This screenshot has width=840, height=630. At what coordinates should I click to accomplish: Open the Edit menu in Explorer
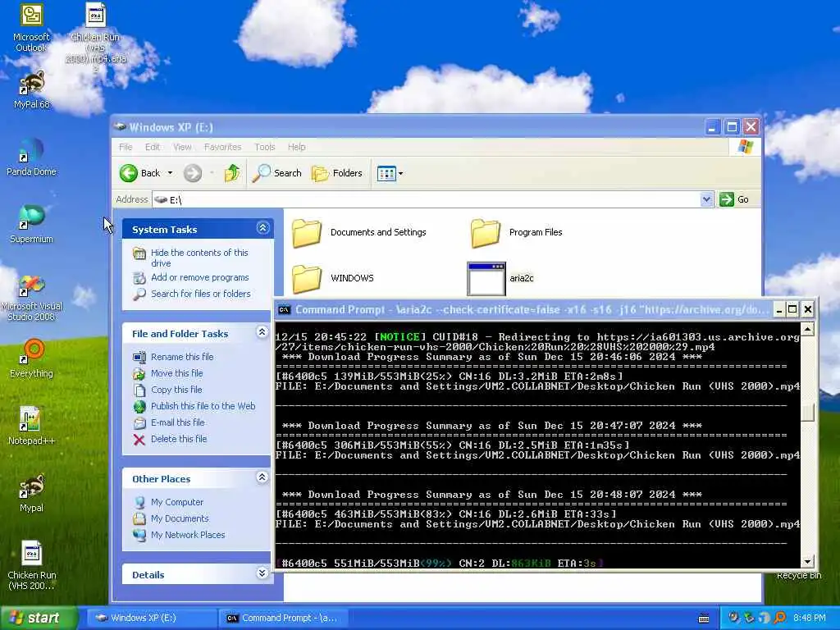coord(152,147)
